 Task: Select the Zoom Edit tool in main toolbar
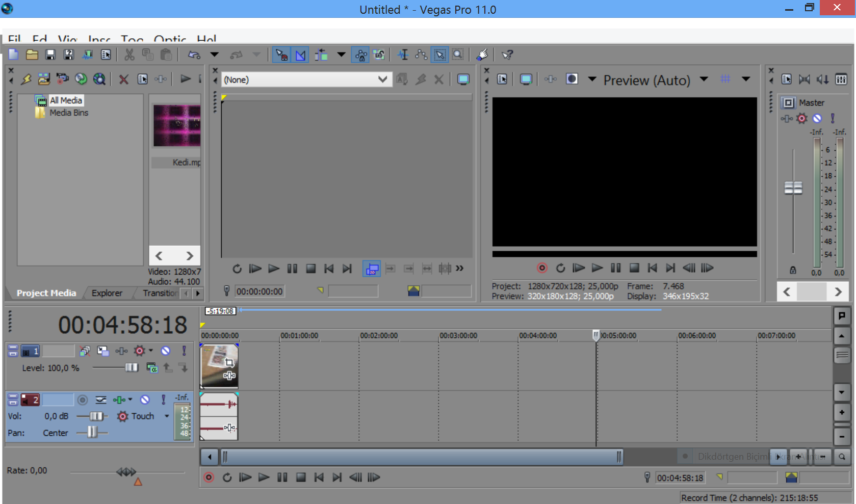458,55
